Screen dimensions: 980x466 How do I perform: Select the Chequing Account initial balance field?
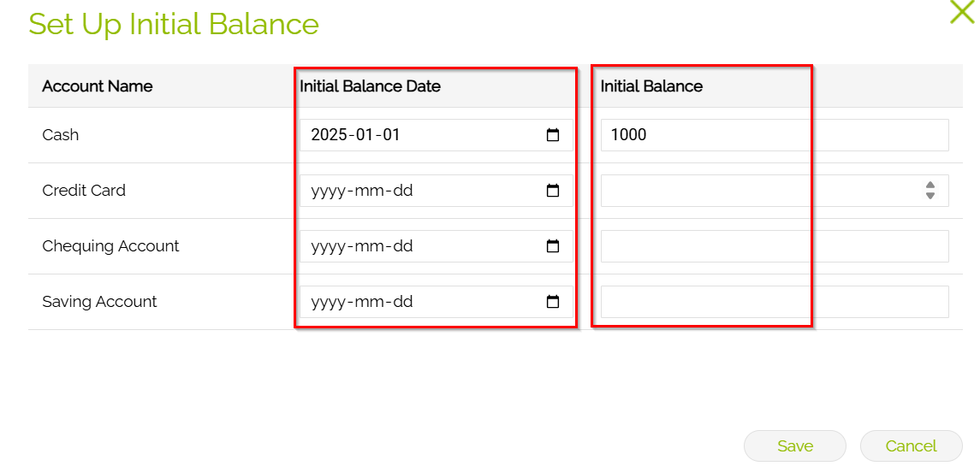click(x=774, y=246)
